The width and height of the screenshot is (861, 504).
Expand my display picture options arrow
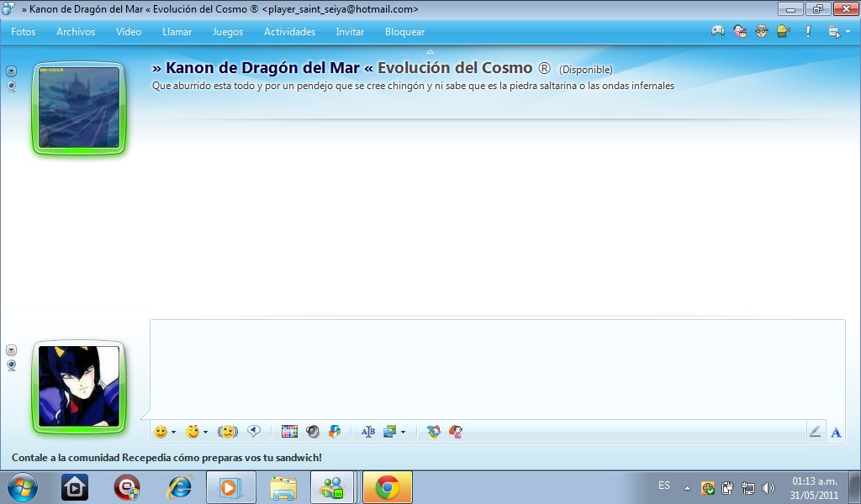coord(11,350)
